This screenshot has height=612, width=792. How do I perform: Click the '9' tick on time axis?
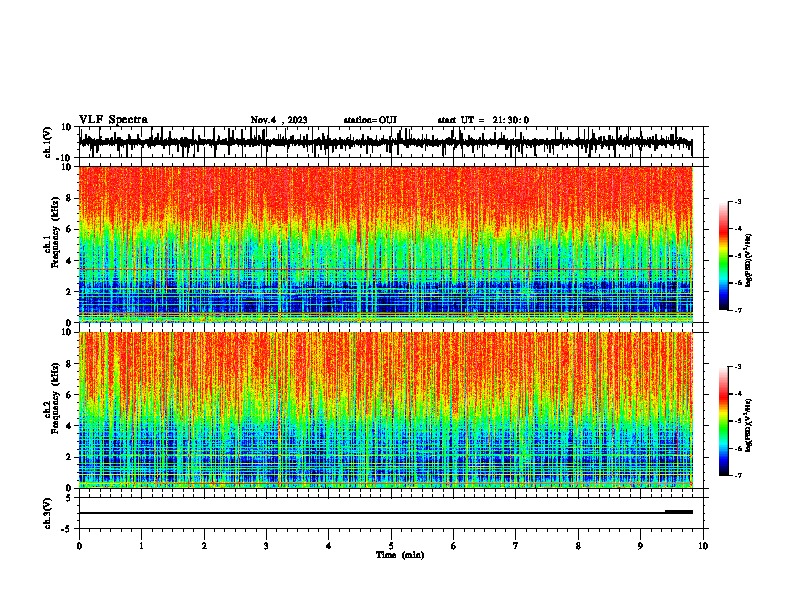(640, 546)
